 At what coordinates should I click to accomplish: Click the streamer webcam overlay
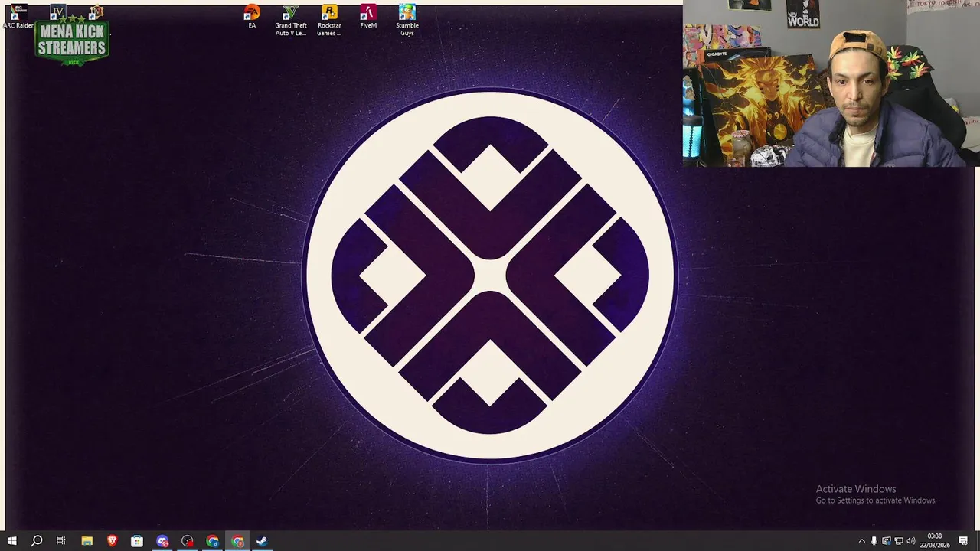coord(831,83)
